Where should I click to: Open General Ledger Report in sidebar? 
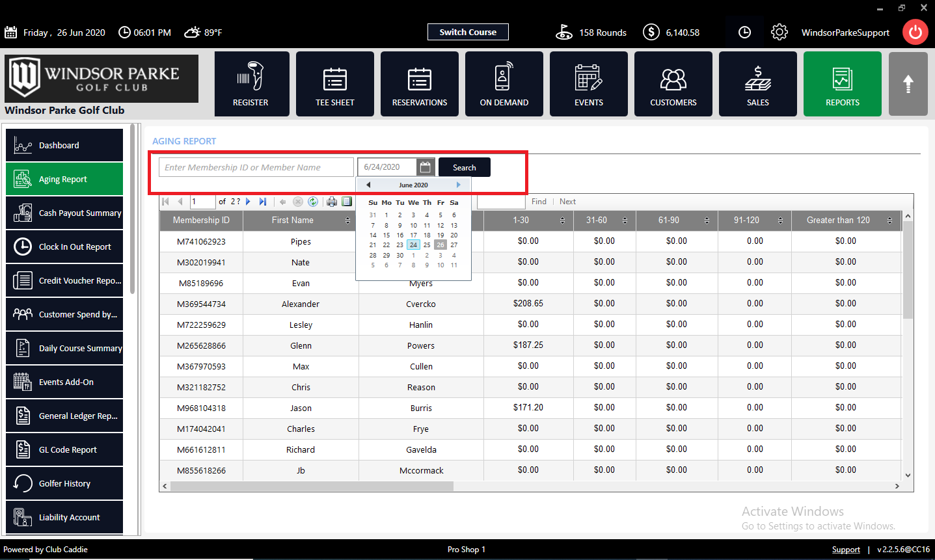click(64, 416)
